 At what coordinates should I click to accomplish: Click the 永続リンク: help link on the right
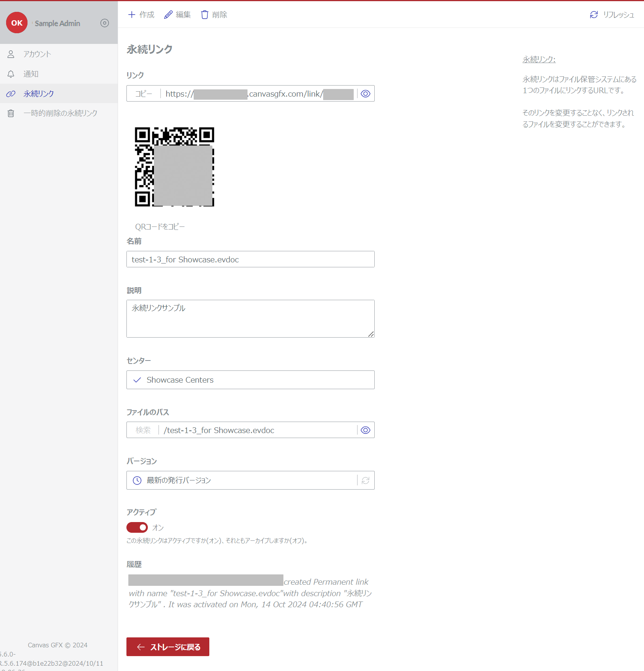pyautogui.click(x=539, y=60)
